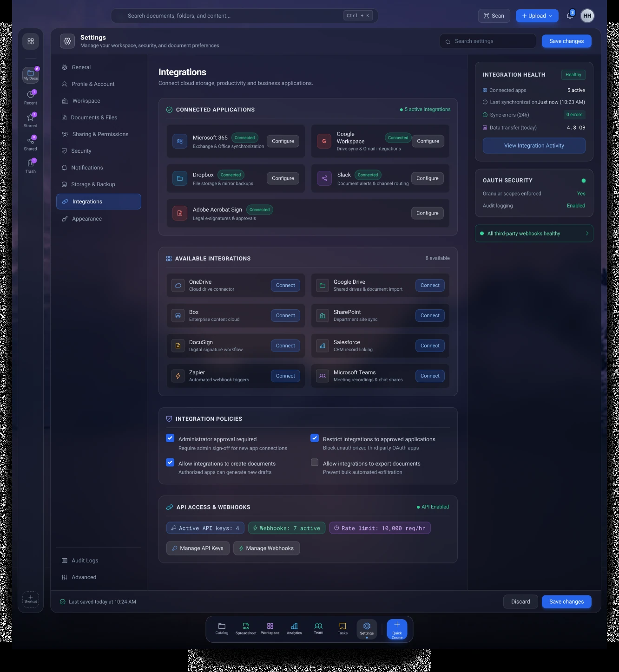This screenshot has height=672, width=619.
Task: Expand the Upload dropdown button
Action: pyautogui.click(x=537, y=16)
